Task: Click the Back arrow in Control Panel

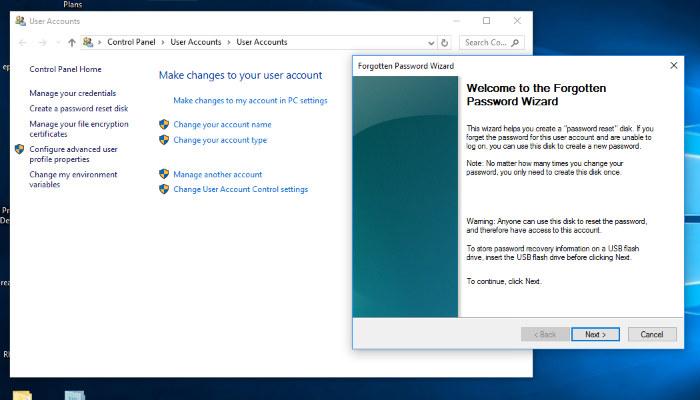Action: tap(21, 42)
